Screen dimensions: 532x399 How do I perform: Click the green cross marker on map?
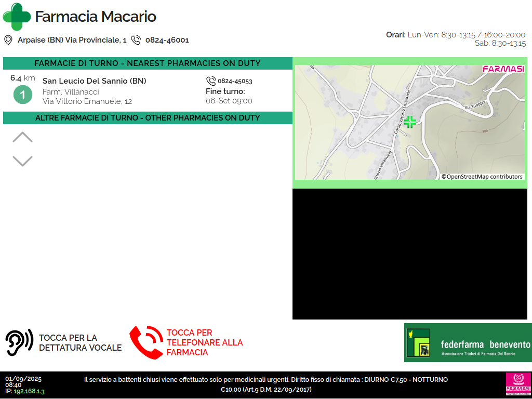[410, 122]
